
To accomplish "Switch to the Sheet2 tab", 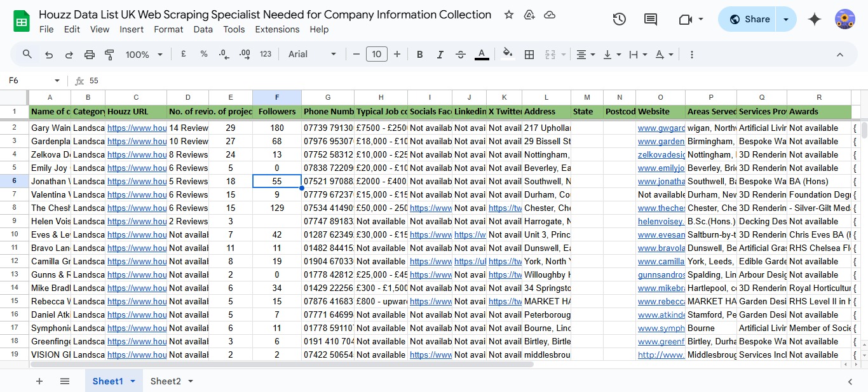I will click(165, 381).
